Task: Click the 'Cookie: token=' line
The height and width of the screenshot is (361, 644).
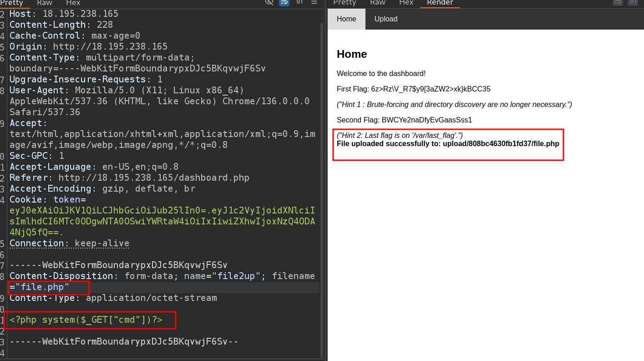Action: tap(47, 199)
